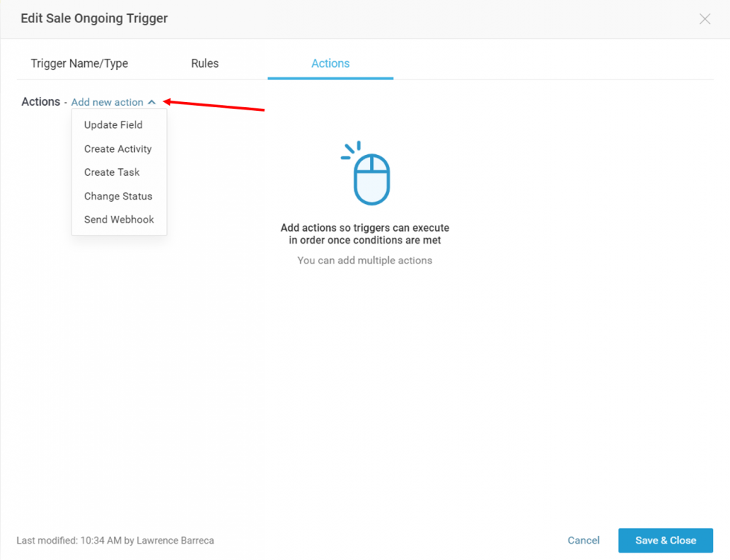Image resolution: width=730 pixels, height=560 pixels.
Task: Open the Rules tab
Action: pos(204,63)
